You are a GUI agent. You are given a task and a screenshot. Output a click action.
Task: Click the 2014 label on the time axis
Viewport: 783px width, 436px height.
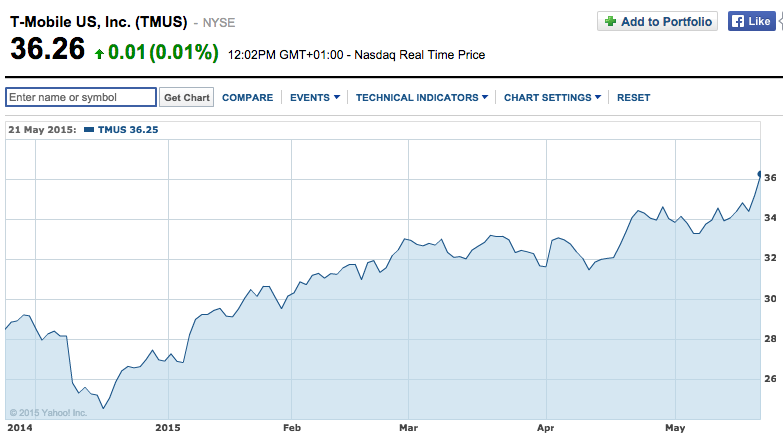tap(21, 426)
